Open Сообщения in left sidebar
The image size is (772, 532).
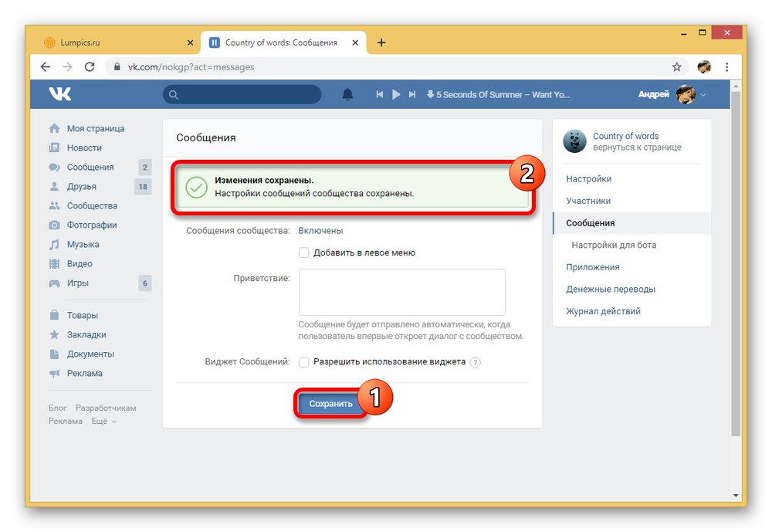point(90,167)
